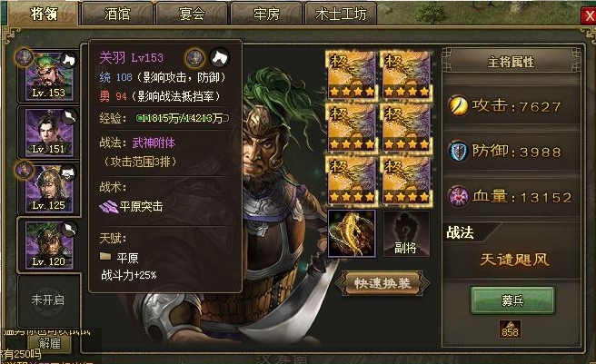Open the empty 副将 deputy general slot
Viewport: 596px width, 364px height.
(406, 233)
